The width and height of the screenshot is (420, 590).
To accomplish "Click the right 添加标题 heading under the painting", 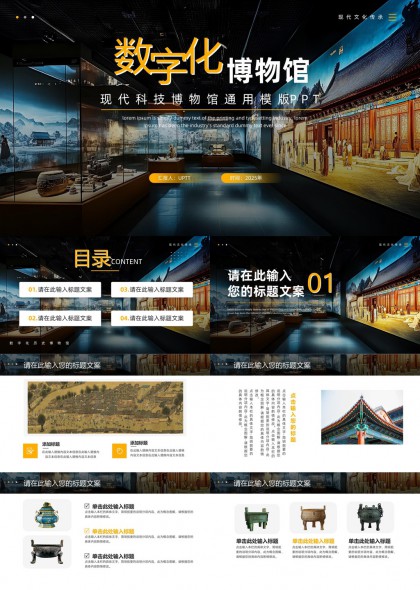I will 139,443.
